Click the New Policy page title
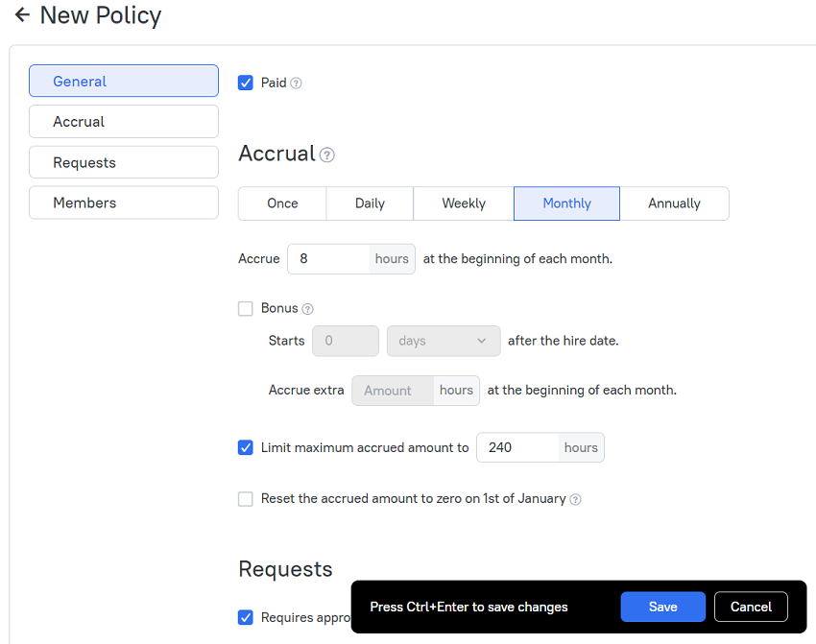The image size is (816, 644). pos(101,15)
